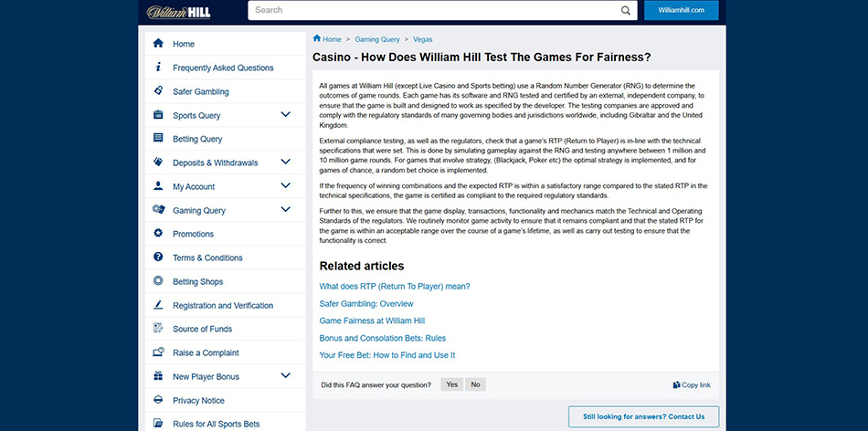
Task: Open Source of Funds sidebar item
Action: click(x=226, y=329)
